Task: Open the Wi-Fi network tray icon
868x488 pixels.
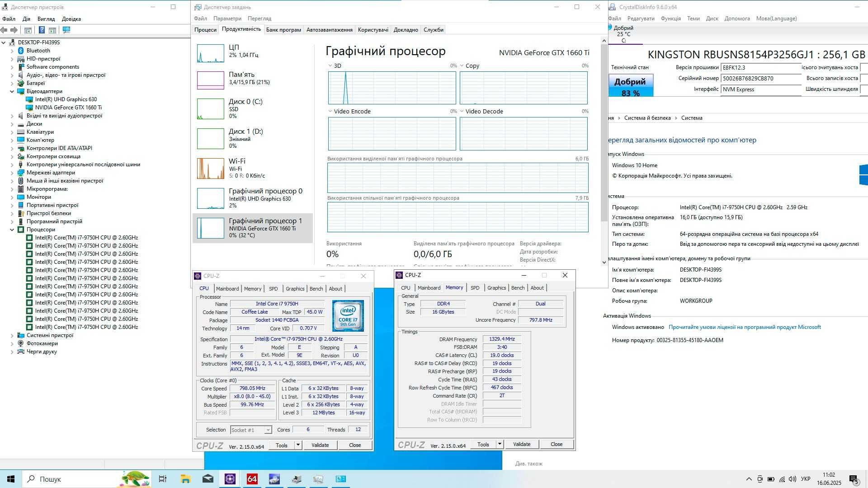Action: pyautogui.click(x=782, y=479)
